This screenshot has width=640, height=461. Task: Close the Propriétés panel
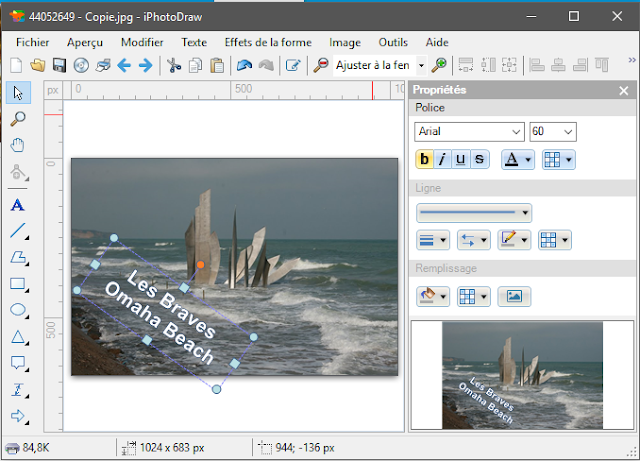coord(623,91)
